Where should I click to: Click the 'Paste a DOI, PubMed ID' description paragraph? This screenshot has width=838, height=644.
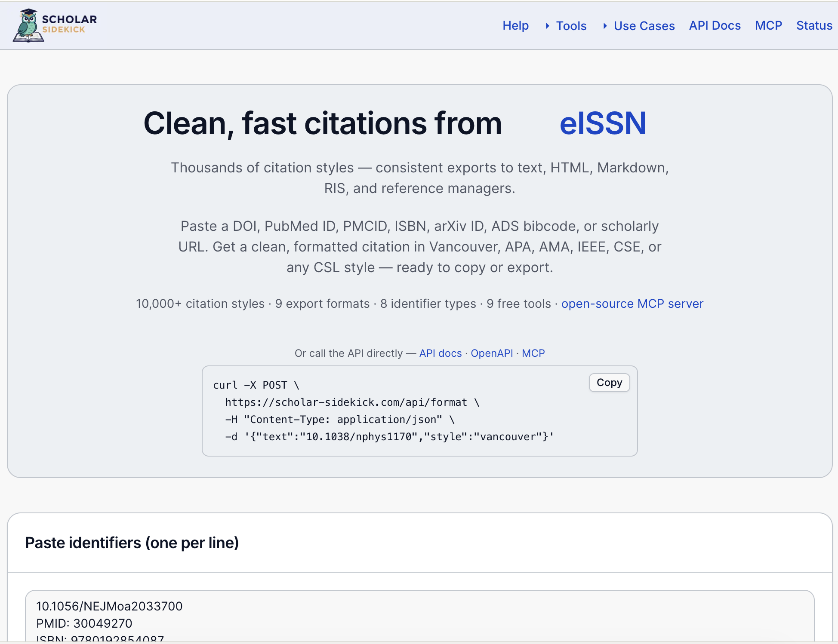tap(420, 247)
